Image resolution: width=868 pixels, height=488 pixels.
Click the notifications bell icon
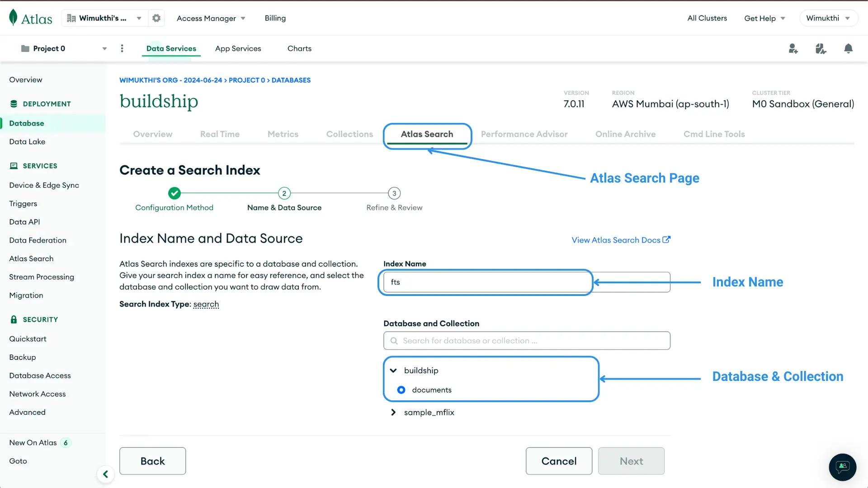(x=848, y=48)
